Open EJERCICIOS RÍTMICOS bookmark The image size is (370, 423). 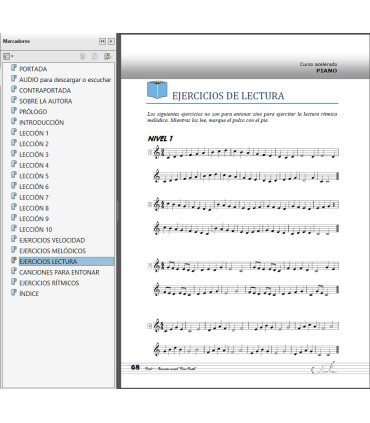[x=49, y=283]
